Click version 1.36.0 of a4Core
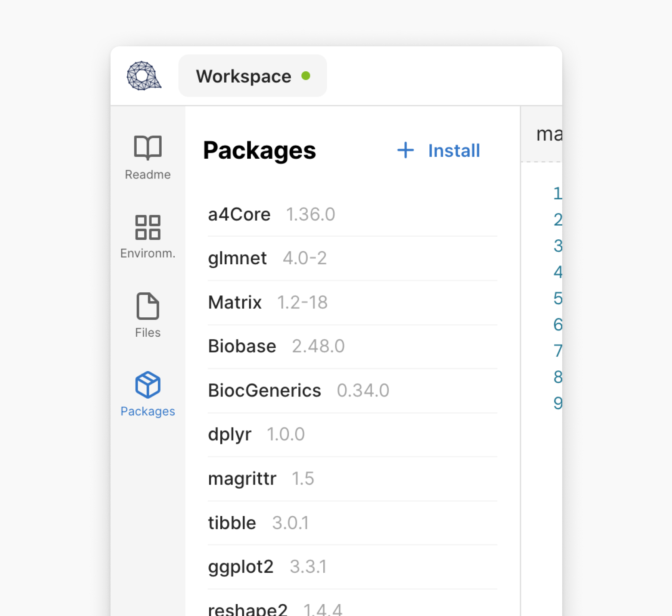672x616 pixels. 311,215
